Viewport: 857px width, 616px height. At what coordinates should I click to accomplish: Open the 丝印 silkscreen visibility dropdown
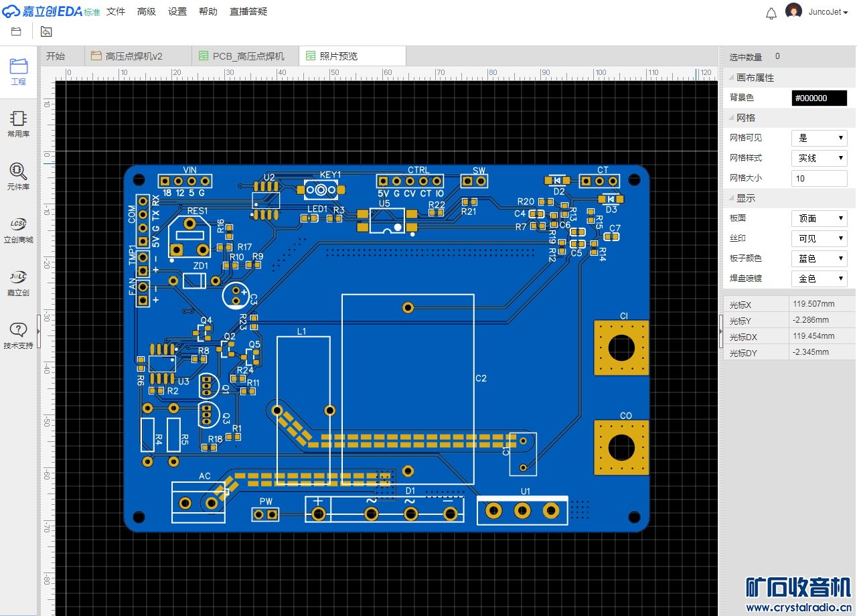[819, 238]
